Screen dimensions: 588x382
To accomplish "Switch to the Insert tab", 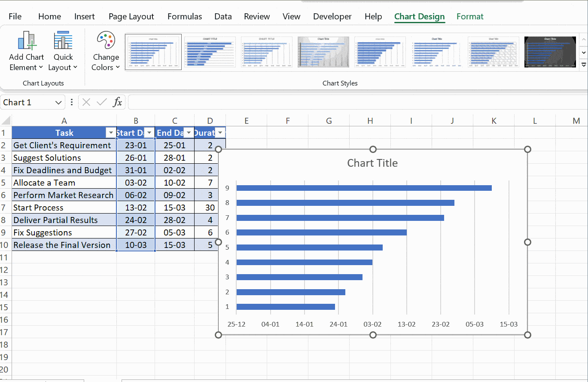I will coord(85,16).
